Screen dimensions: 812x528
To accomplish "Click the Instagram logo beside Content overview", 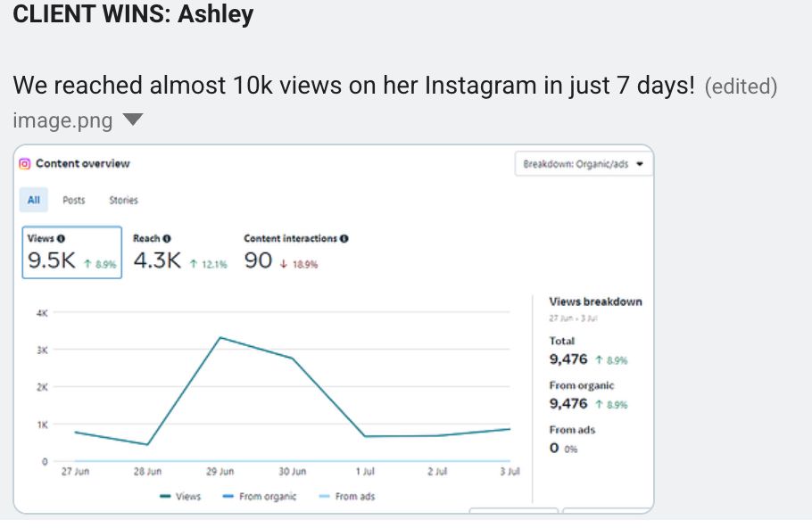I will [x=25, y=164].
